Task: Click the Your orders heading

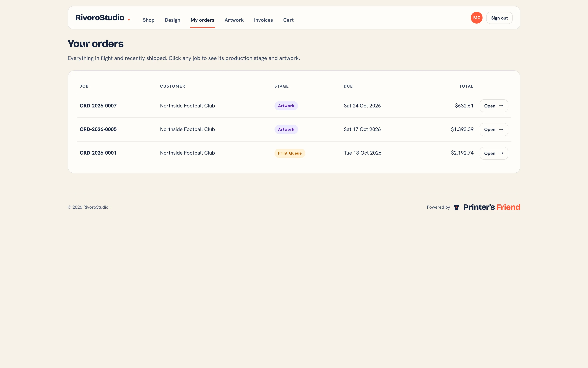Action: click(96, 44)
